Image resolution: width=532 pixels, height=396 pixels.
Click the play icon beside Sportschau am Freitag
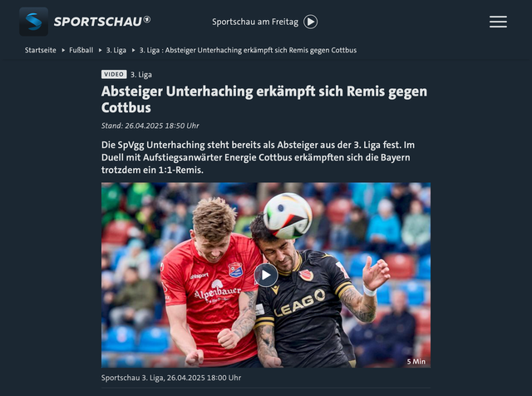pos(310,22)
